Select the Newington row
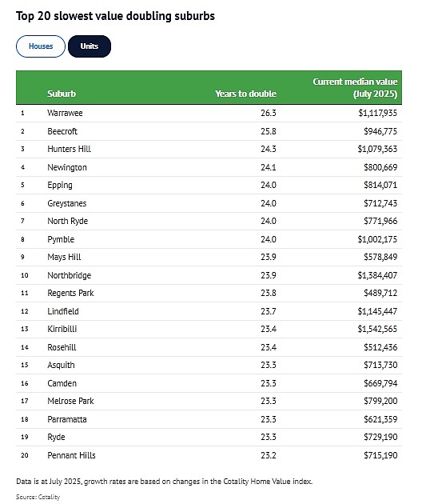 (x=209, y=167)
